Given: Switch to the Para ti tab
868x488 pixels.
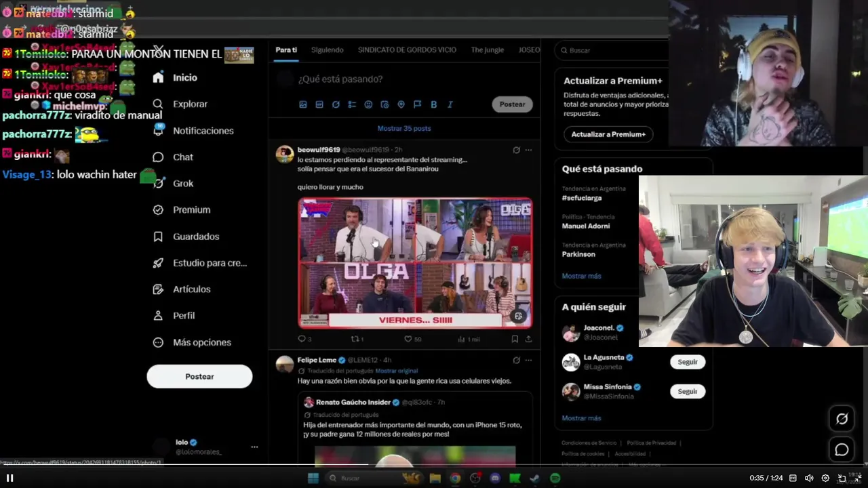Looking at the screenshot, I should (x=286, y=49).
